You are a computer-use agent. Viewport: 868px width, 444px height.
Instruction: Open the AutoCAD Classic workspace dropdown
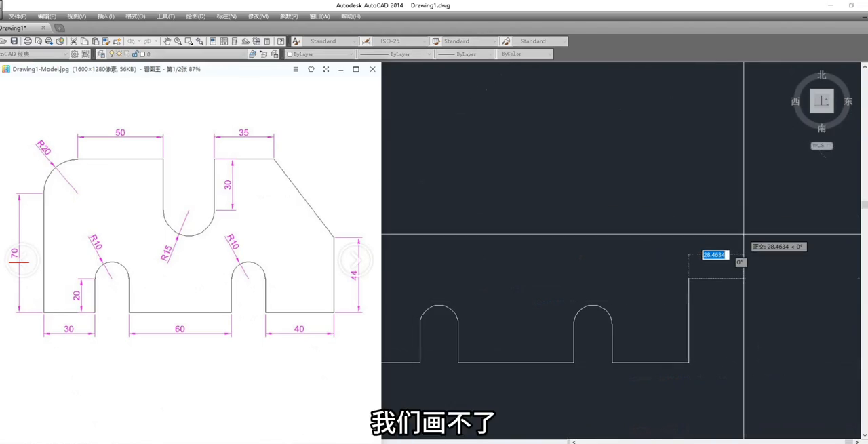(34, 54)
